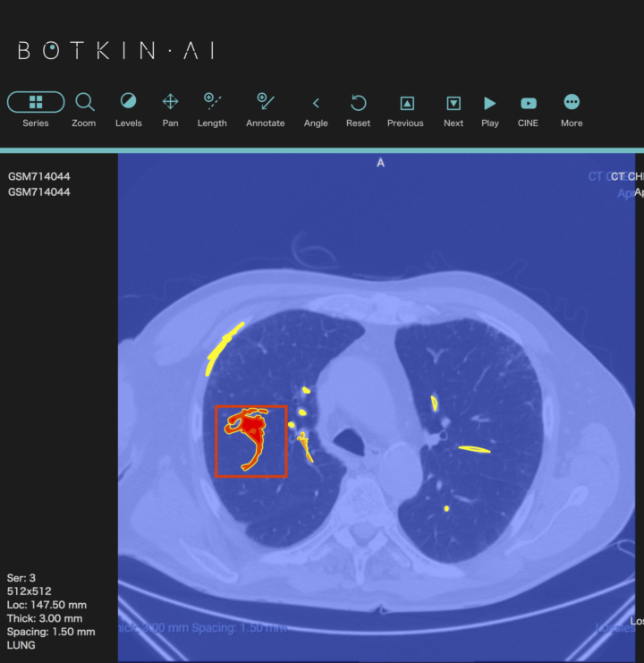Click the 'Annotate' text label
Viewport: 644px width, 663px height.
coord(265,123)
